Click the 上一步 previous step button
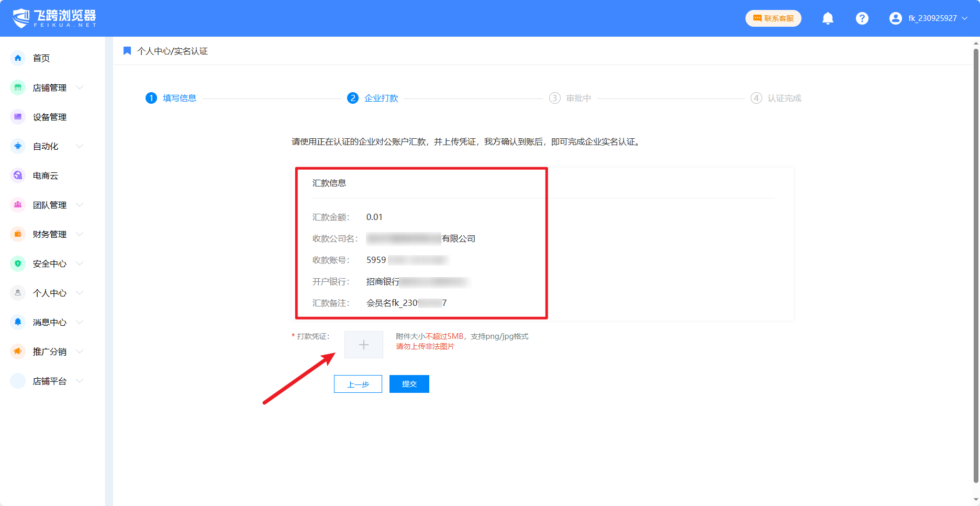Viewport: 980px width, 506px height. point(358,384)
